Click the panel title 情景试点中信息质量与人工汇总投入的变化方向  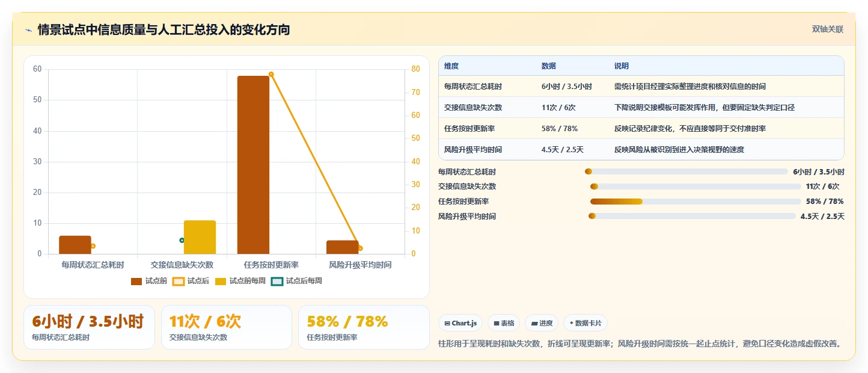coord(164,29)
